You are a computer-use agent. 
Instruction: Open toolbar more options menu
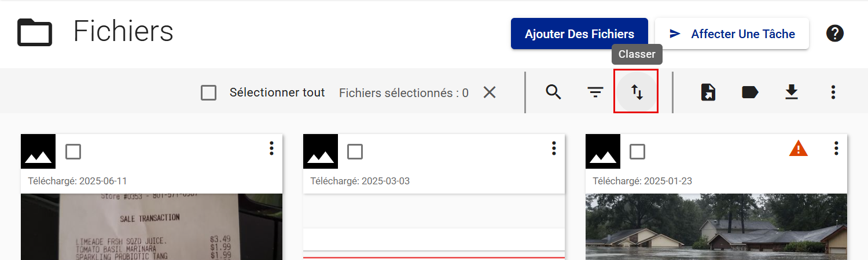[833, 92]
